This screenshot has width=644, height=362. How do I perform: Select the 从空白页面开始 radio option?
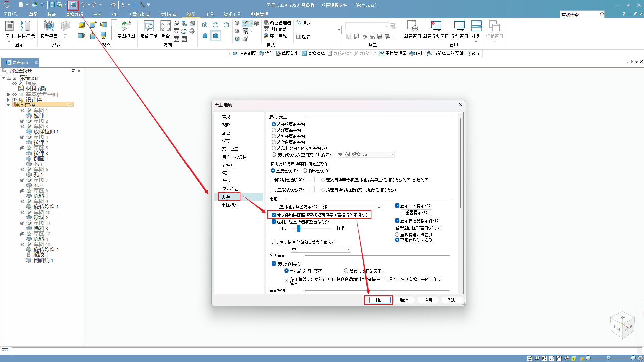click(x=274, y=142)
